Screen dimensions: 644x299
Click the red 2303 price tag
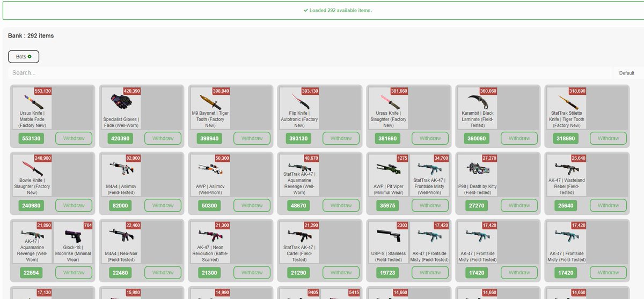[x=402, y=225]
